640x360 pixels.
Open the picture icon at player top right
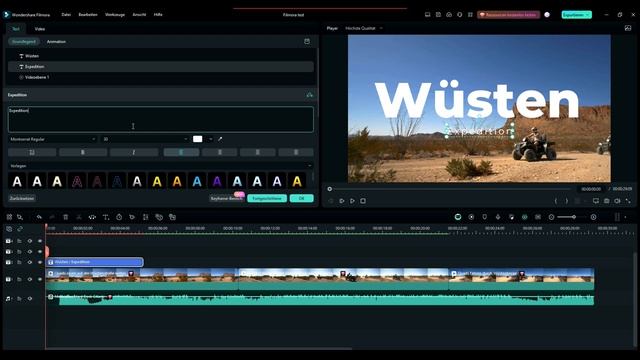(628, 28)
